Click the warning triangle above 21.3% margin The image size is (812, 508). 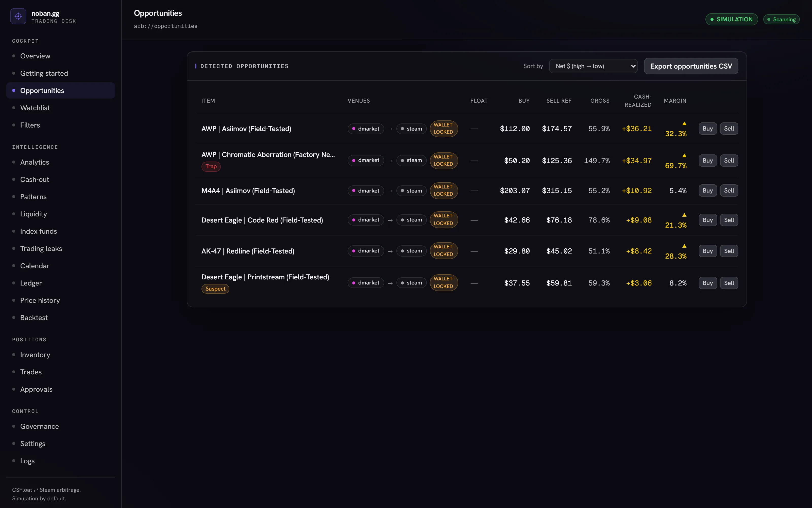(684, 215)
